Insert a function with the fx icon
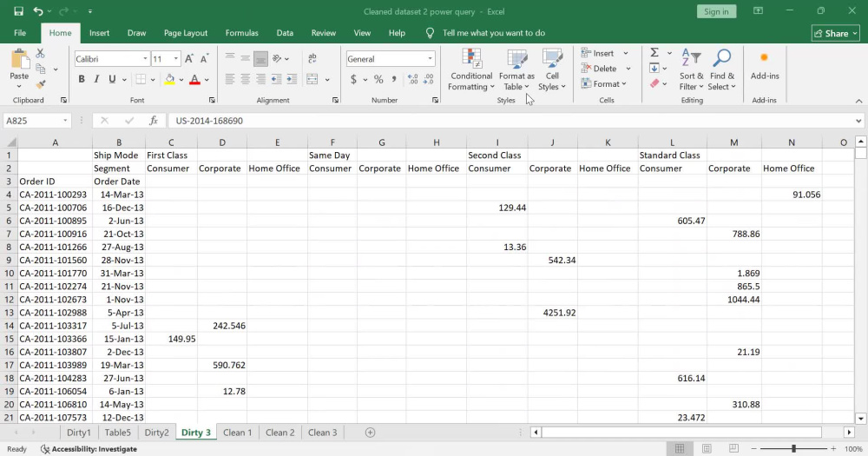Screen dimensions: 868x456 [154, 121]
